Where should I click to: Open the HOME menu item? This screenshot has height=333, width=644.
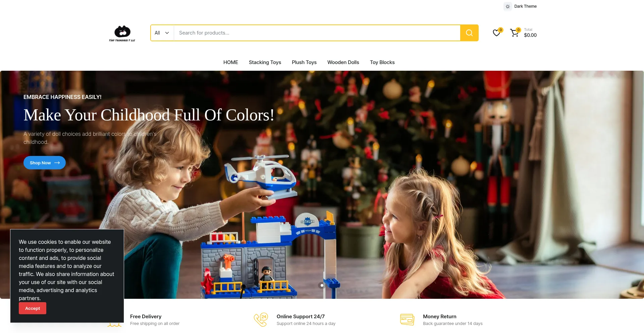(231, 62)
